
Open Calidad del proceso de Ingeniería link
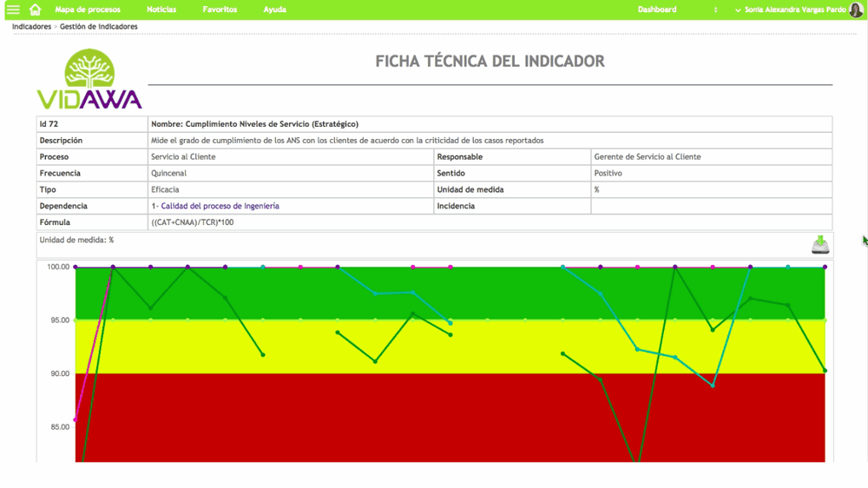(x=220, y=206)
